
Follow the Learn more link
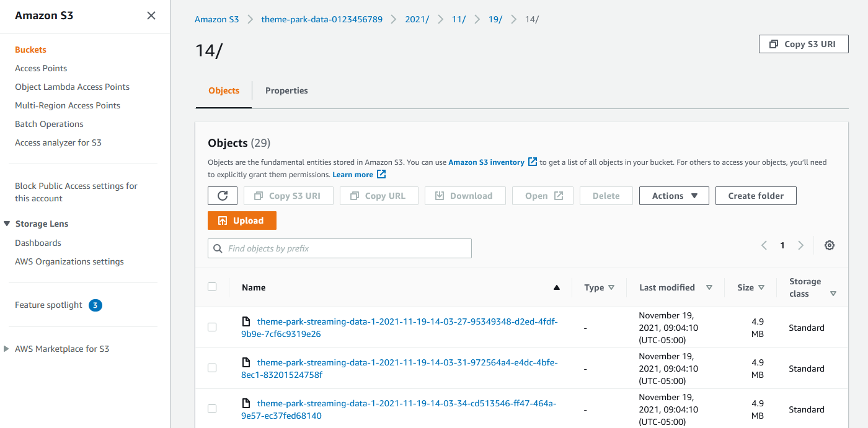pos(359,175)
